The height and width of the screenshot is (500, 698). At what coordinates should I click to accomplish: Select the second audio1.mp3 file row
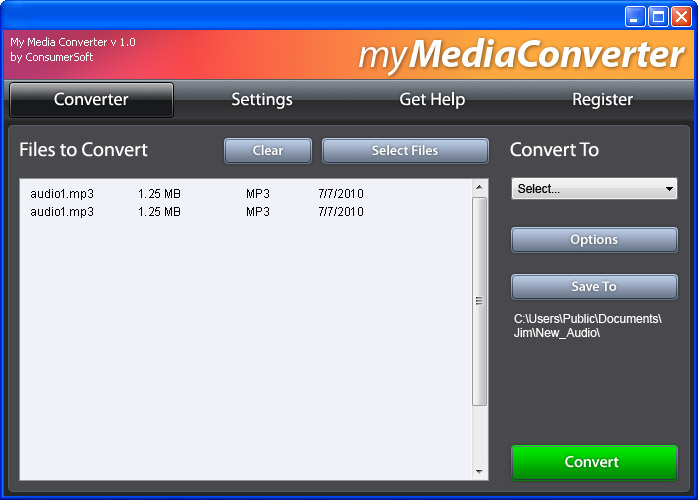tap(246, 211)
